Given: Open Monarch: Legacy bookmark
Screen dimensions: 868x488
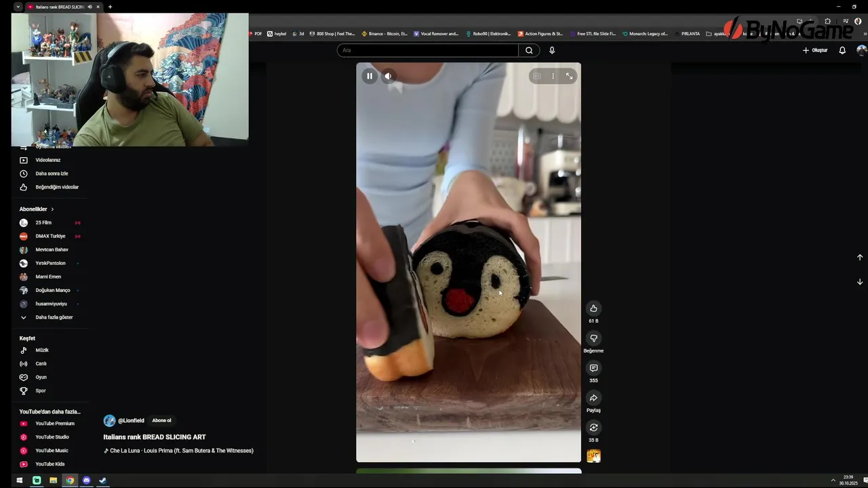Looking at the screenshot, I should pyautogui.click(x=645, y=33).
